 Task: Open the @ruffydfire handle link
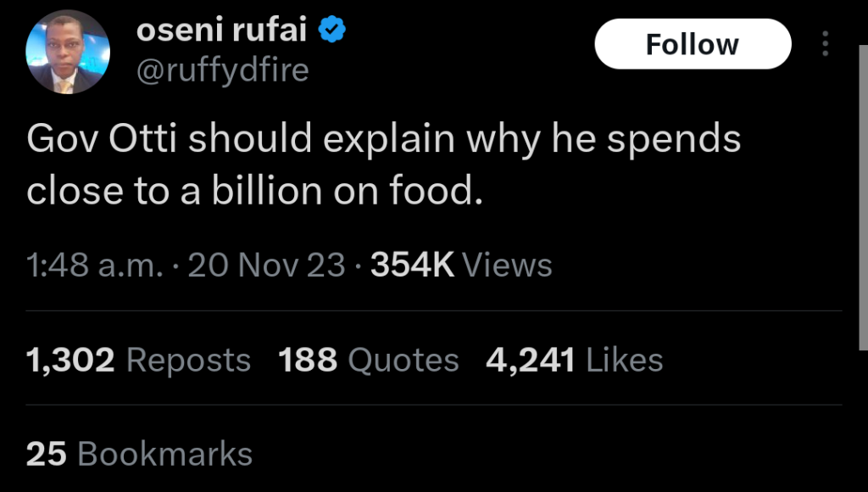(223, 70)
